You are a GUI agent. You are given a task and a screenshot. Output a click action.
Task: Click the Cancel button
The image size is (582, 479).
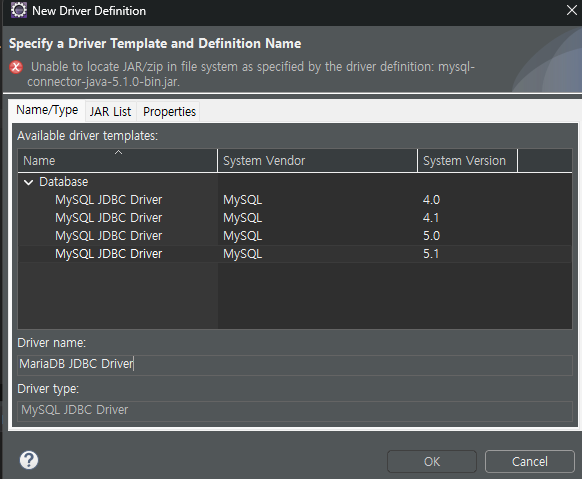(x=530, y=462)
